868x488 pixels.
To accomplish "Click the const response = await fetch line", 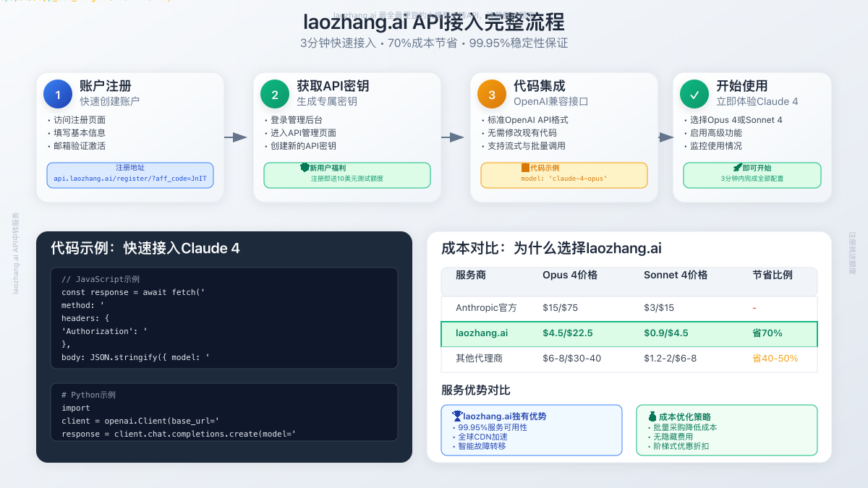I will pos(134,292).
